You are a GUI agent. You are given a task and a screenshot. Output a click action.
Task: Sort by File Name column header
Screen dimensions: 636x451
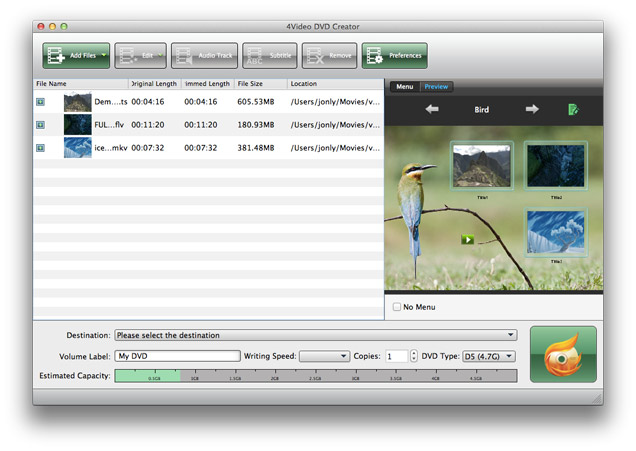[x=81, y=84]
